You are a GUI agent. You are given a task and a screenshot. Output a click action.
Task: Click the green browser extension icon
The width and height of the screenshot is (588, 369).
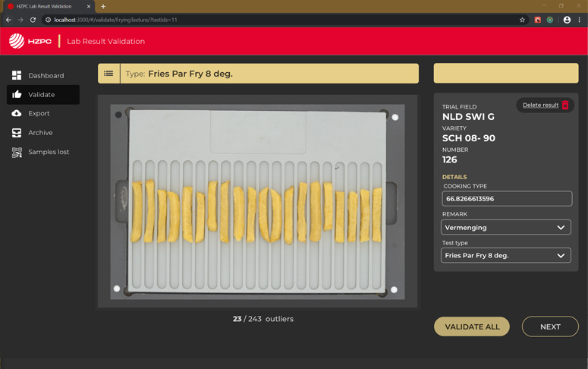tap(550, 20)
